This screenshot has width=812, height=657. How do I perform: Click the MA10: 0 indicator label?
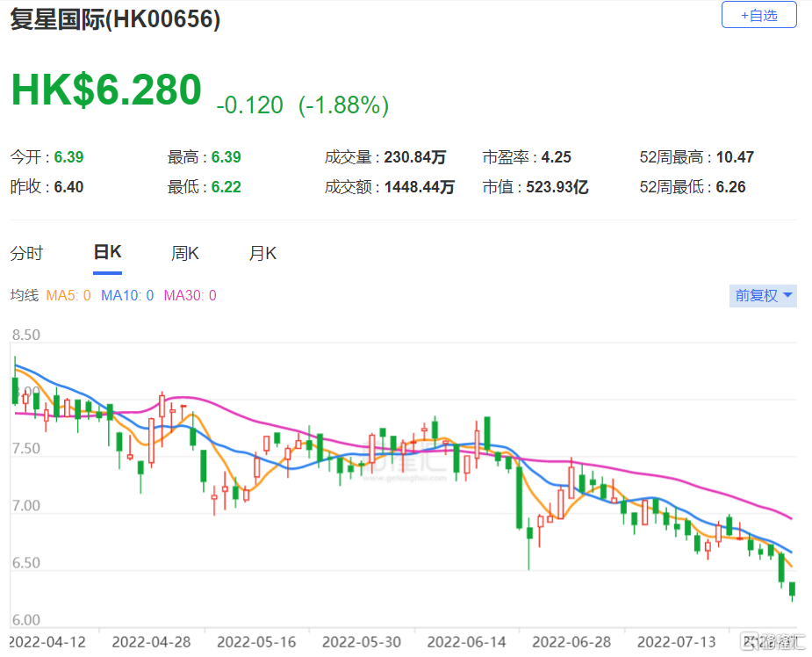[x=127, y=295]
